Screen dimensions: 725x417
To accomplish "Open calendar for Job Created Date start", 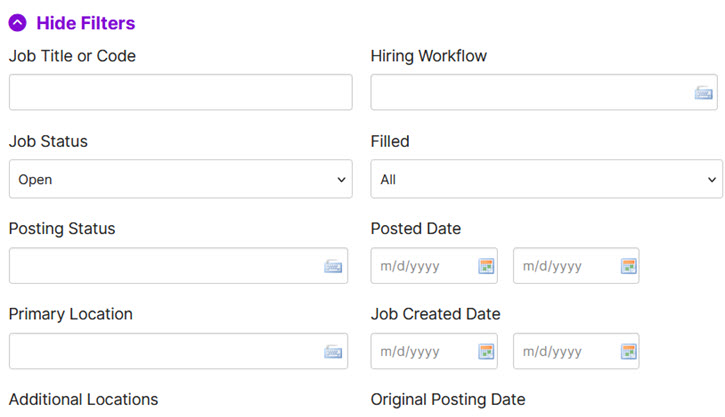I will coord(486,351).
